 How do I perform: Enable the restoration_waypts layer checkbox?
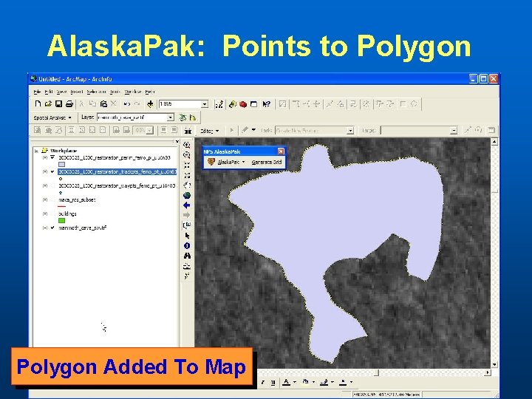click(x=52, y=185)
